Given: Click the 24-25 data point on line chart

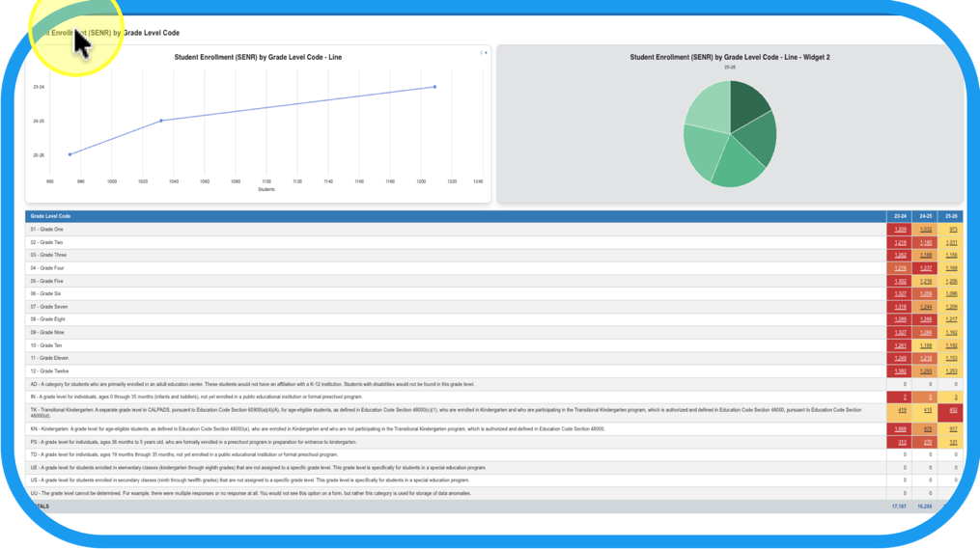Looking at the screenshot, I should coord(161,121).
